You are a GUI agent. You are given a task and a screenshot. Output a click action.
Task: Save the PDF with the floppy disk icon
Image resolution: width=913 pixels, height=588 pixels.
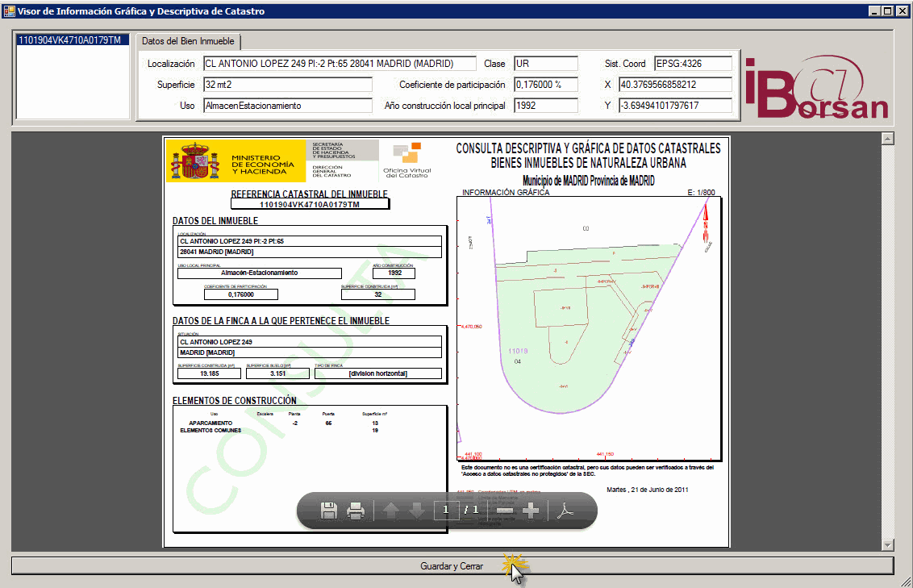click(329, 511)
